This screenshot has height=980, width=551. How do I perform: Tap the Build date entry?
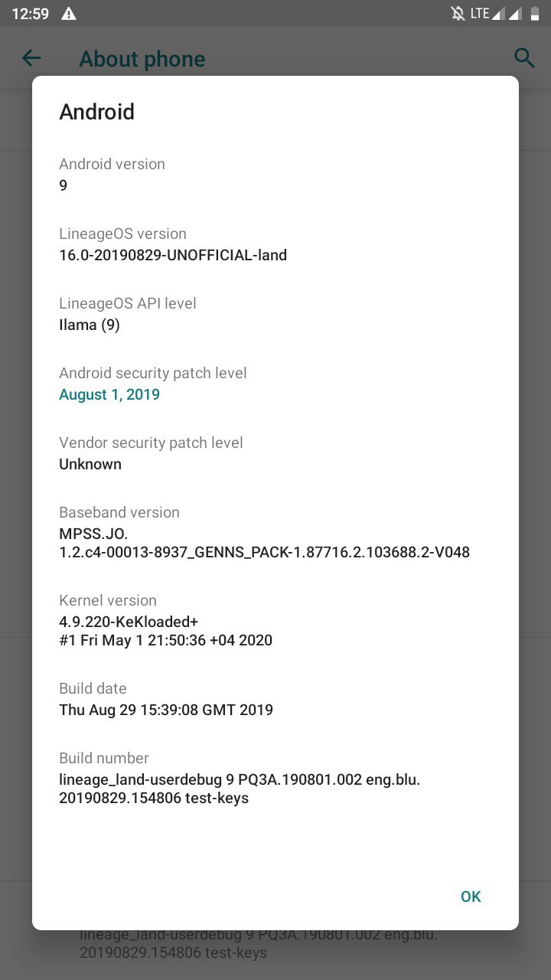(275, 699)
